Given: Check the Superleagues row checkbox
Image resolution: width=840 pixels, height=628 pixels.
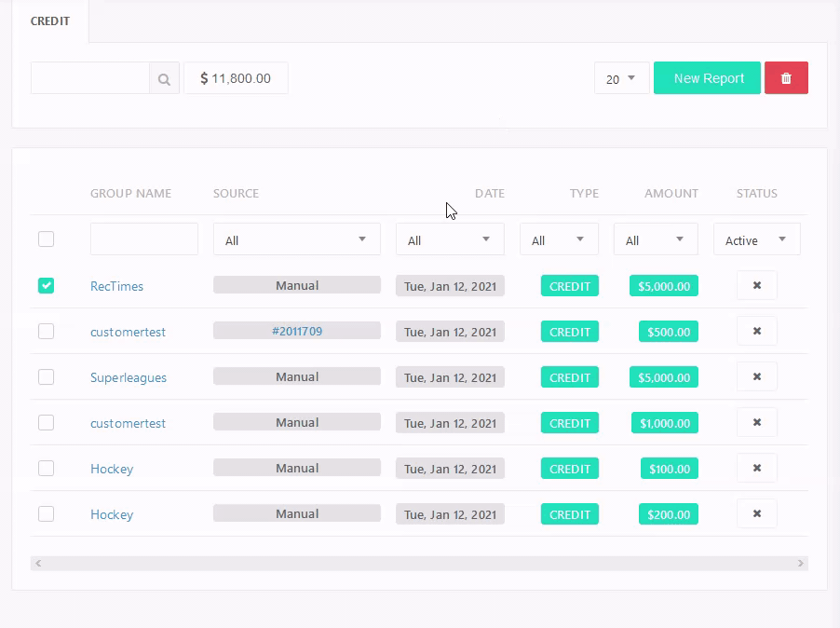Looking at the screenshot, I should pyautogui.click(x=47, y=377).
